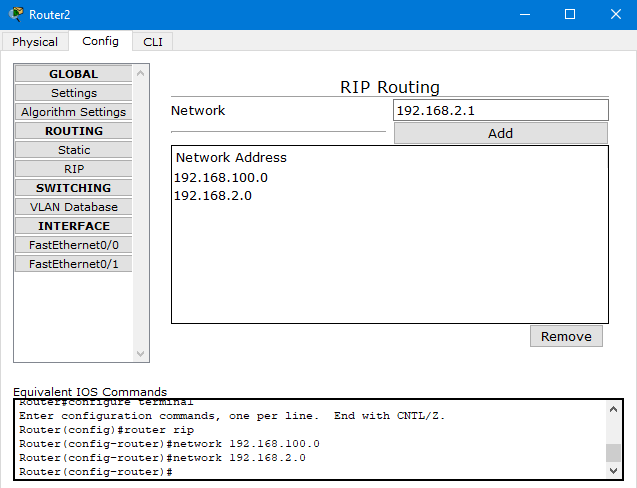Click the IOS commands scrollbar thumb
The image size is (637, 488).
613,453
